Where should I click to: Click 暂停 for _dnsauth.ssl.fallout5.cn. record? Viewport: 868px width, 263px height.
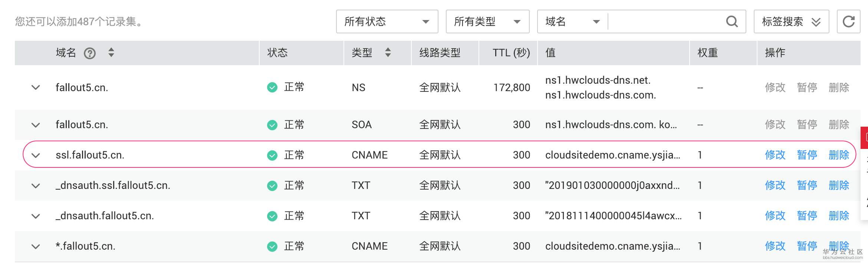pyautogui.click(x=807, y=185)
